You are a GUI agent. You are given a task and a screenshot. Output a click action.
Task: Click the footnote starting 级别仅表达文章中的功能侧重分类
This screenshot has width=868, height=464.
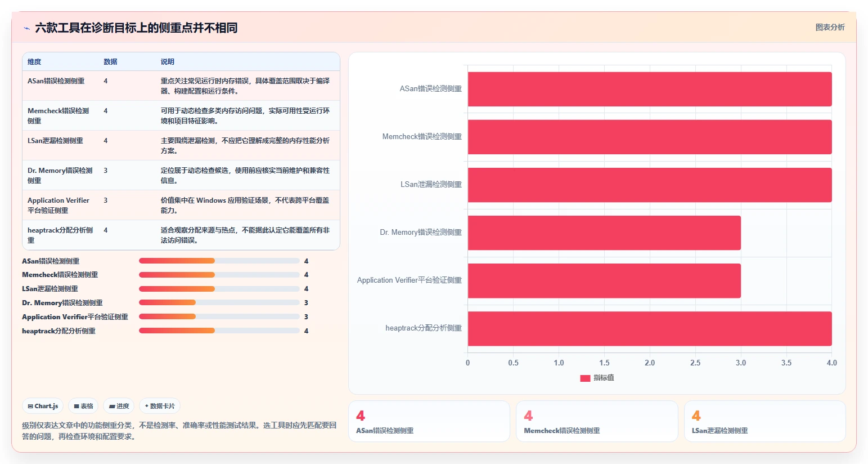pos(179,431)
